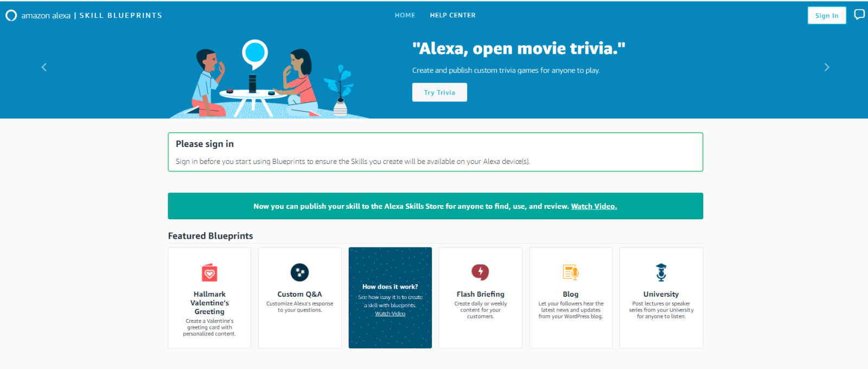Viewport: 868px width, 369px height.
Task: Click "Create and publish custom trivia games" subtitle
Action: click(506, 71)
